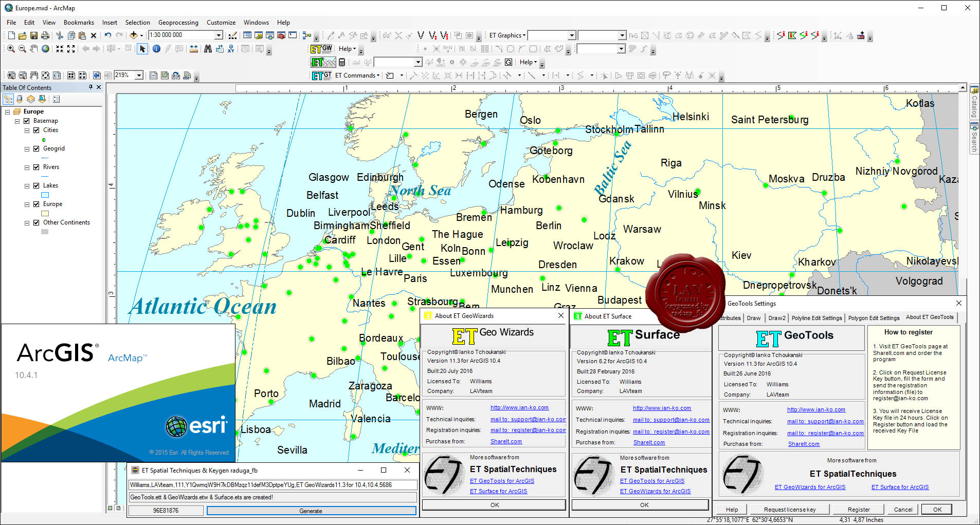
Task: Toggle visibility of Rivers layer
Action: click(37, 167)
